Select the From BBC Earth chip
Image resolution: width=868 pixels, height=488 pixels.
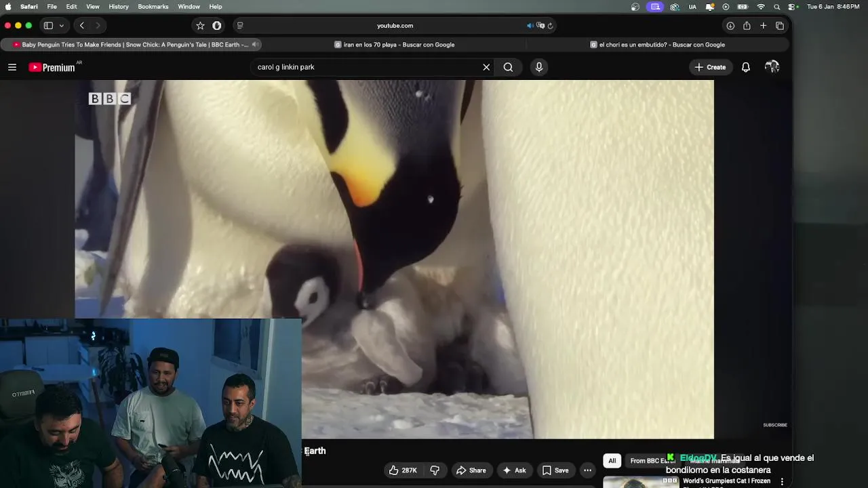(652, 461)
